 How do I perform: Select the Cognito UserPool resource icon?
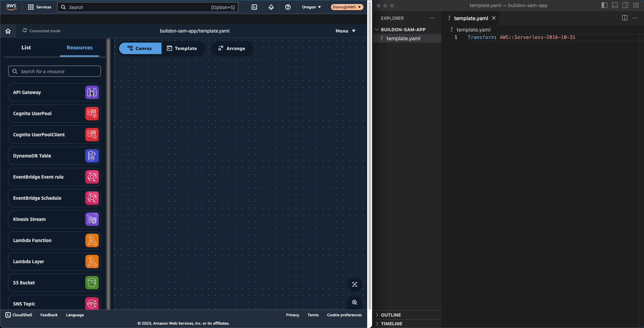click(x=92, y=113)
